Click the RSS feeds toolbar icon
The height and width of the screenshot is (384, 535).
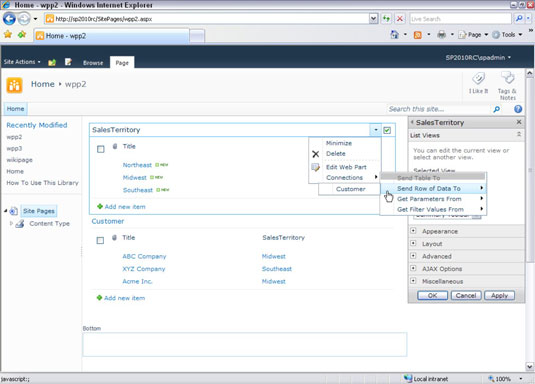click(x=418, y=35)
